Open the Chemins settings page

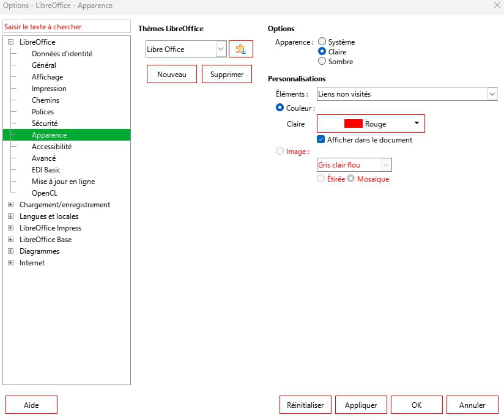tap(45, 100)
